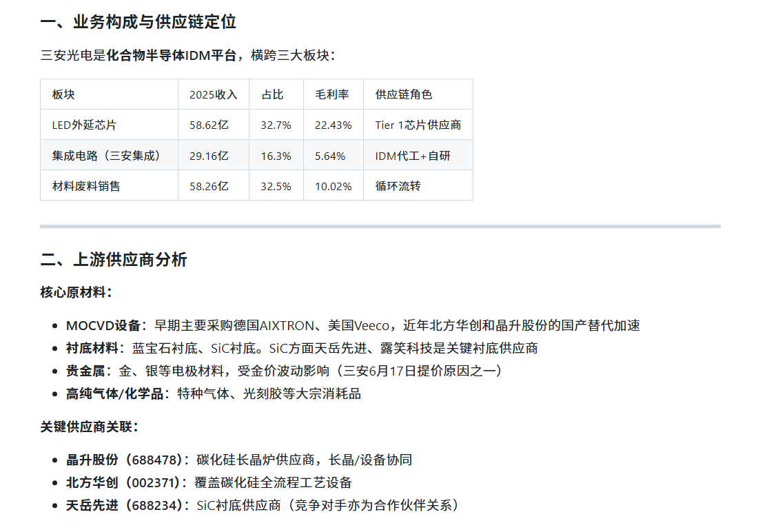Select the cell 集成电路（三安集成）
The width and height of the screenshot is (767, 532).
click(106, 156)
